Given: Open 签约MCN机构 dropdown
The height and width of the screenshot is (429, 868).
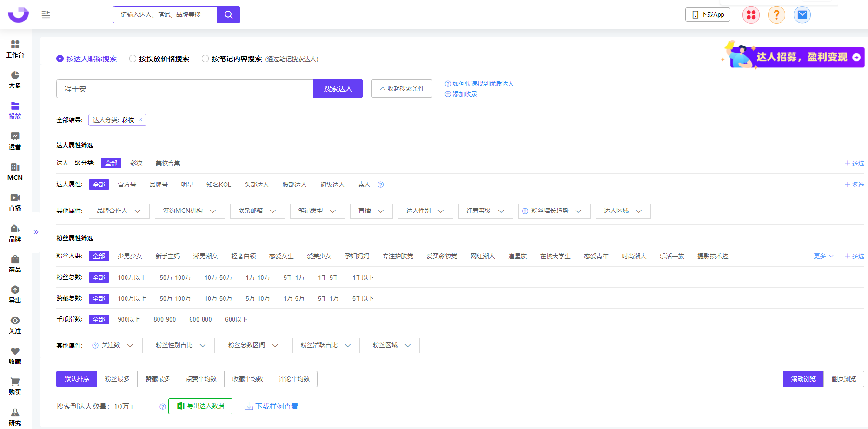Looking at the screenshot, I should (190, 211).
